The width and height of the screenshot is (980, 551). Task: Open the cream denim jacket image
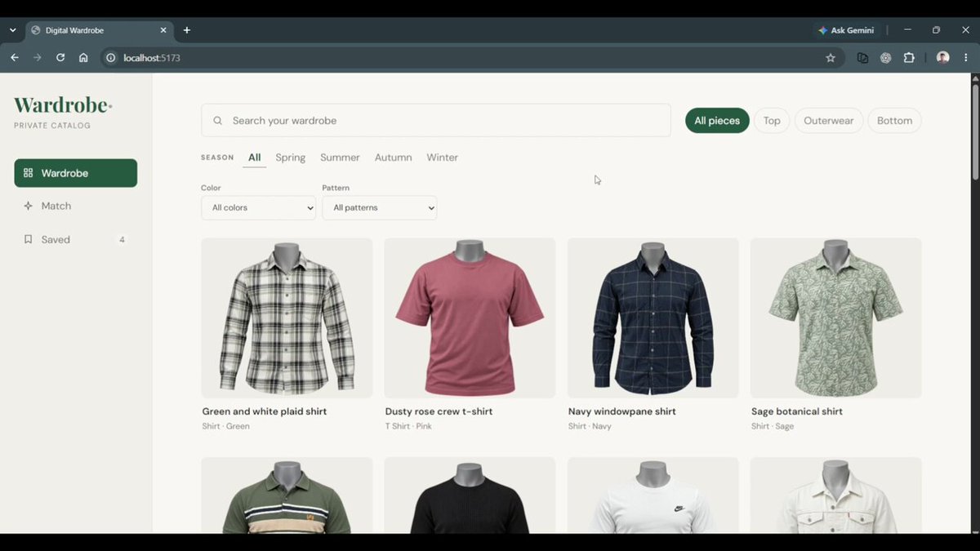(x=836, y=495)
